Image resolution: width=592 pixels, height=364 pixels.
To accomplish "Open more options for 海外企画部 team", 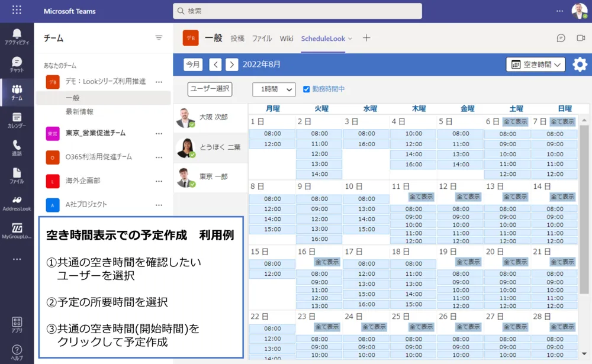I will [159, 181].
